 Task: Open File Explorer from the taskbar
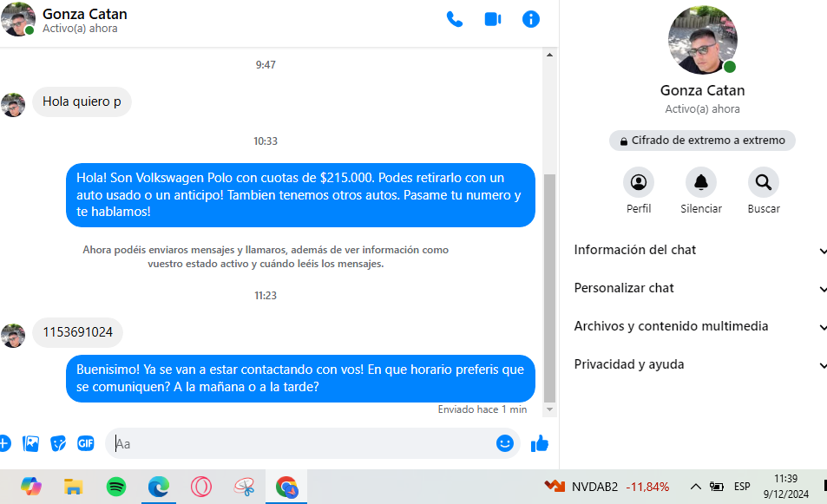pyautogui.click(x=73, y=486)
